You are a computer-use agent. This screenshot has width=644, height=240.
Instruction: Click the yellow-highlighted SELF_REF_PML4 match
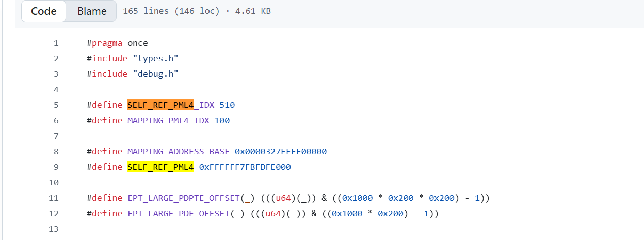[160, 167]
